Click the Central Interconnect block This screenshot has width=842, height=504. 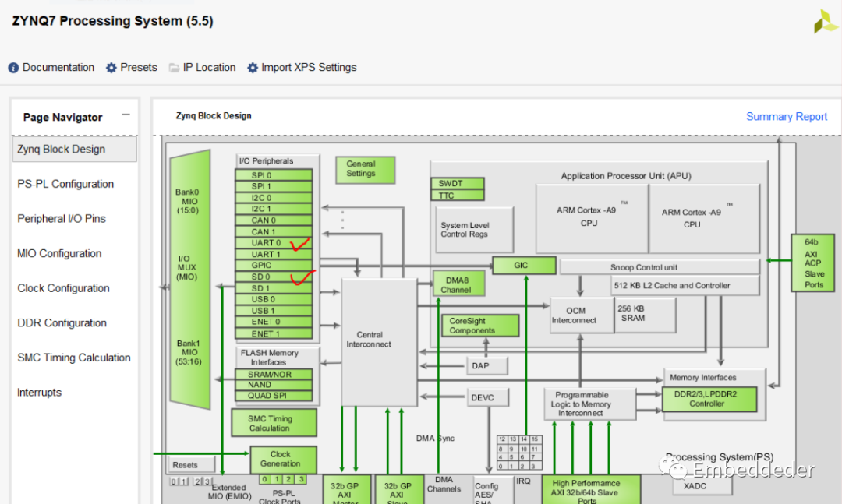pos(379,342)
